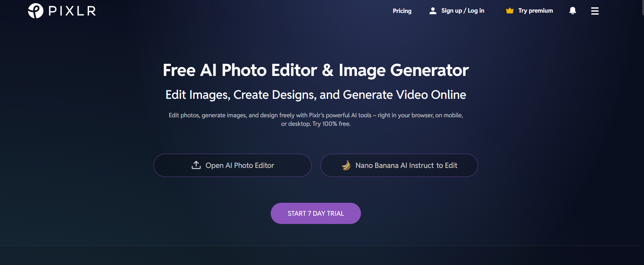The height and width of the screenshot is (265, 644).
Task: Click the upload icon in Open AI Photo Editor
Action: pyautogui.click(x=196, y=165)
